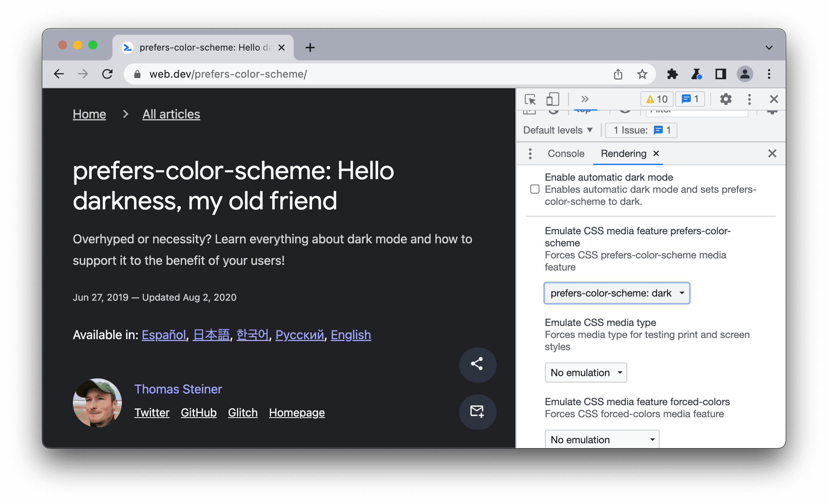Open All articles breadcrumb link
The image size is (828, 504).
click(171, 114)
